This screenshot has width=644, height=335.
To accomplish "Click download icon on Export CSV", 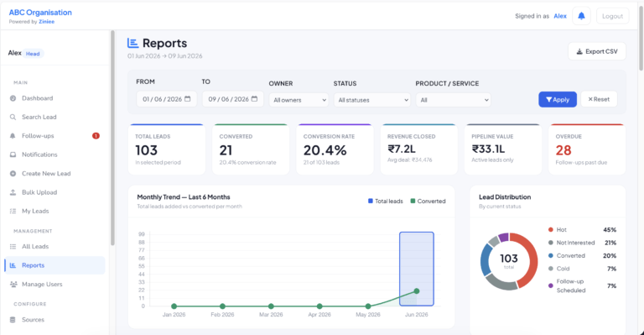I will 579,51.
